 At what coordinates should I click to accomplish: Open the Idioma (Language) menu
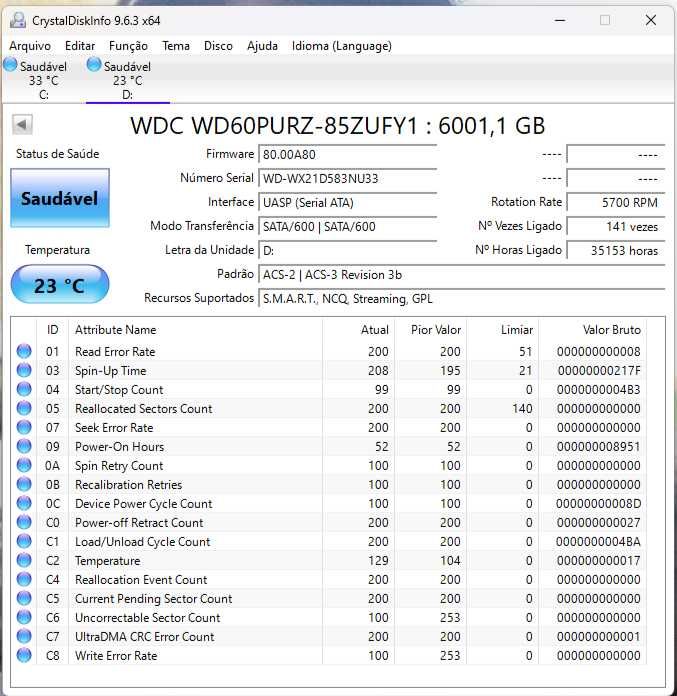(x=342, y=46)
